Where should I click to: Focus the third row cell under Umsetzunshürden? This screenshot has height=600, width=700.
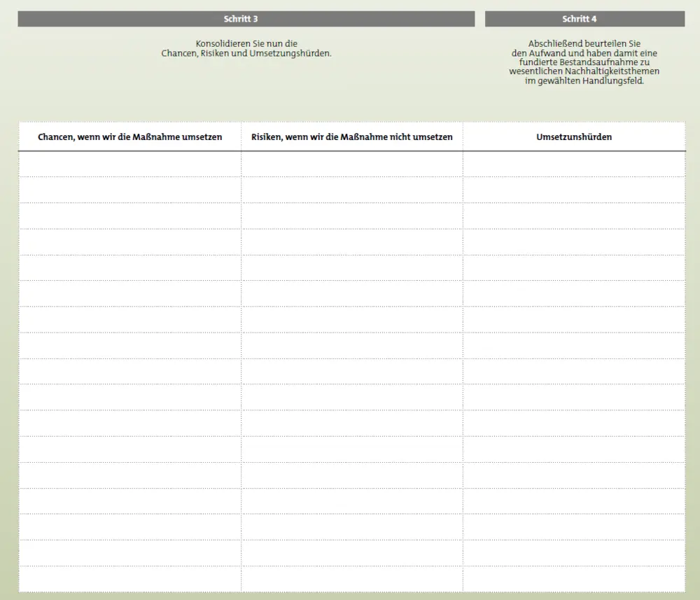point(574,216)
